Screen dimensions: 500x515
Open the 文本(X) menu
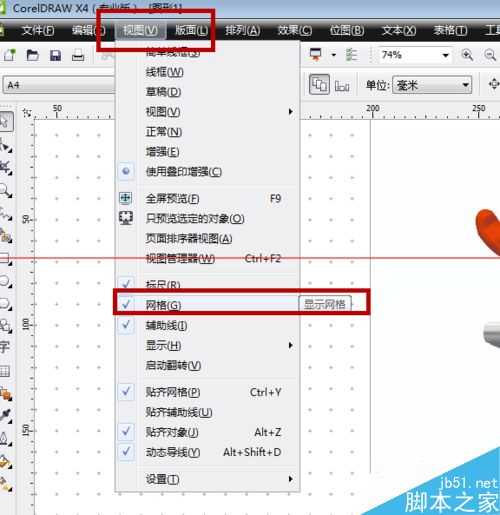click(399, 31)
